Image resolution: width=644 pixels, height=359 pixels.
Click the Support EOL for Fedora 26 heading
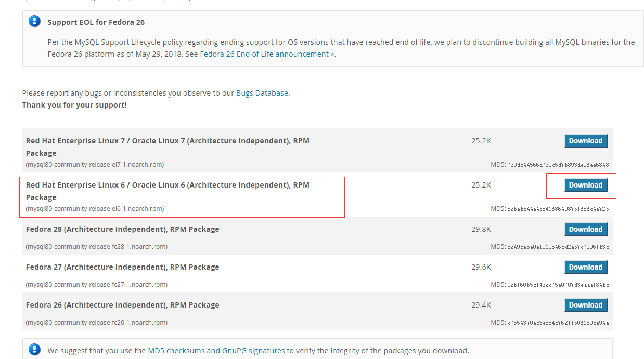pyautogui.click(x=96, y=22)
